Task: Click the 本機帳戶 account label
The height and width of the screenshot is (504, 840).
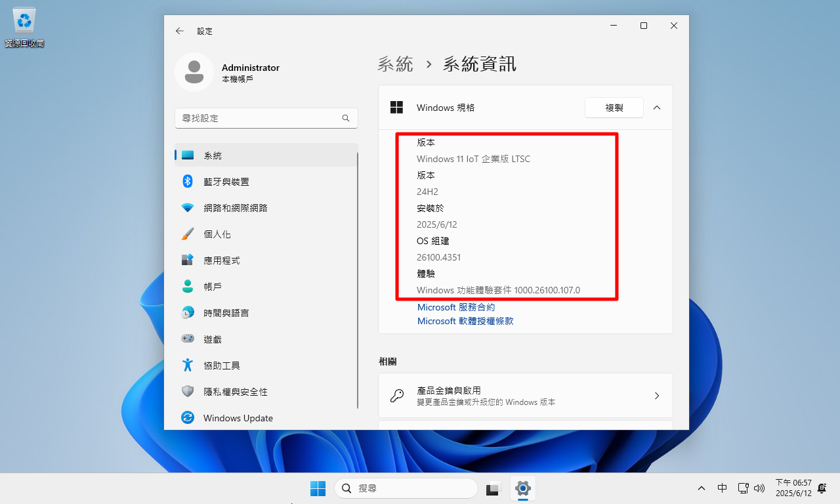Action: pyautogui.click(x=238, y=79)
